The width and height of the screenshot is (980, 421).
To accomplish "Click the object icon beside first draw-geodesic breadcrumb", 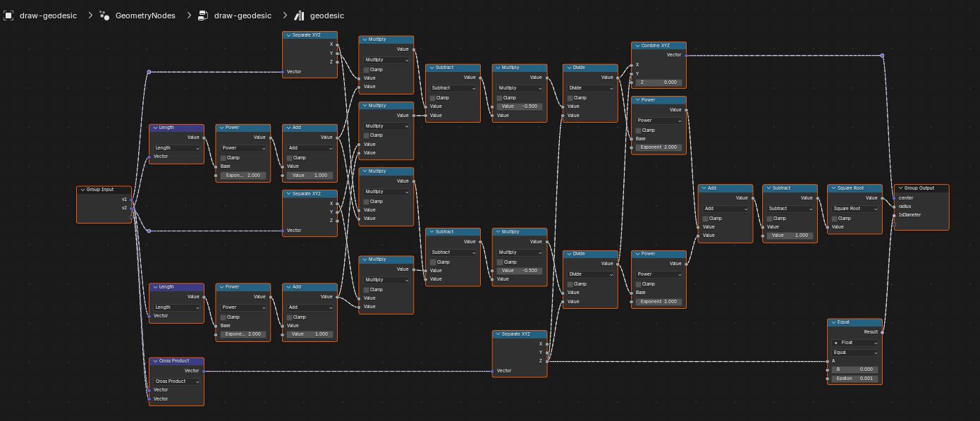I will 8,15.
